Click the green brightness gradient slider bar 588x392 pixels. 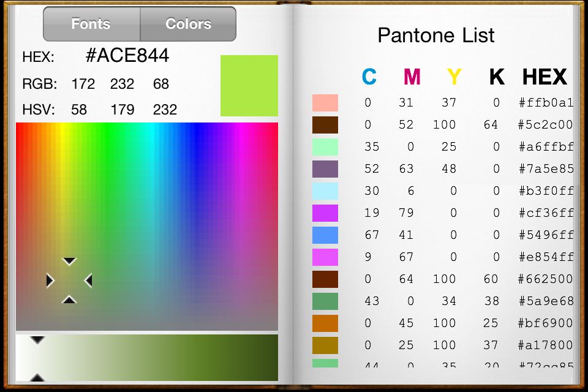(x=147, y=358)
